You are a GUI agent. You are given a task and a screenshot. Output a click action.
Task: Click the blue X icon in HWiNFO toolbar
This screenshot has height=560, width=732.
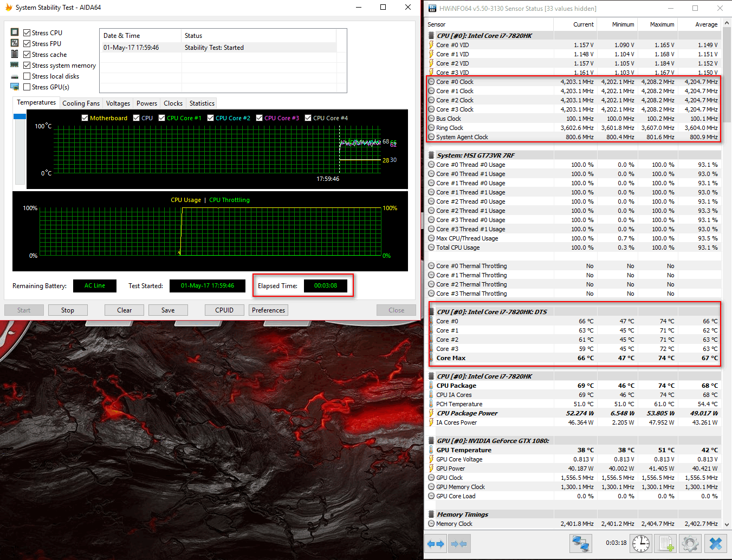pos(716,543)
